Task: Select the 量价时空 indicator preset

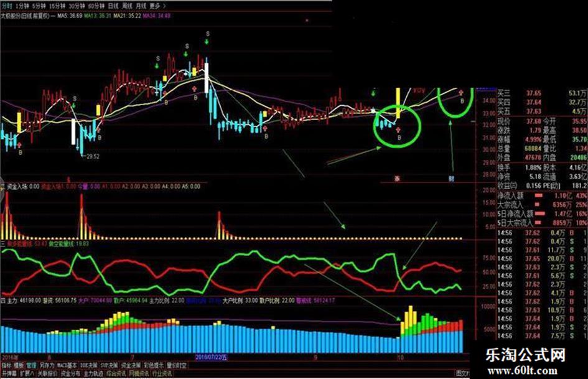Action: [176, 365]
